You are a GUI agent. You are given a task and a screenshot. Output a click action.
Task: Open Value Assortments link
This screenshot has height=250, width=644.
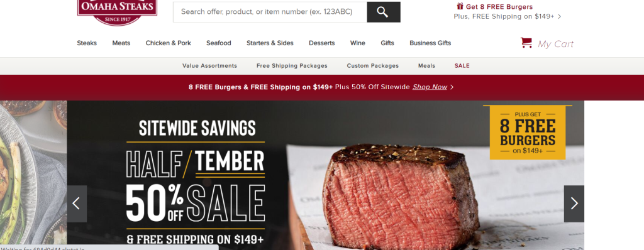click(209, 66)
